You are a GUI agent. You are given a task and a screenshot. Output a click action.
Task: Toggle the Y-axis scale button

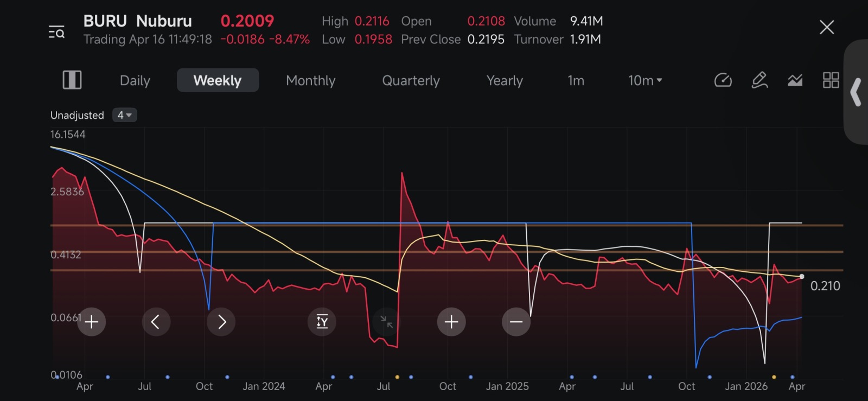point(322,322)
